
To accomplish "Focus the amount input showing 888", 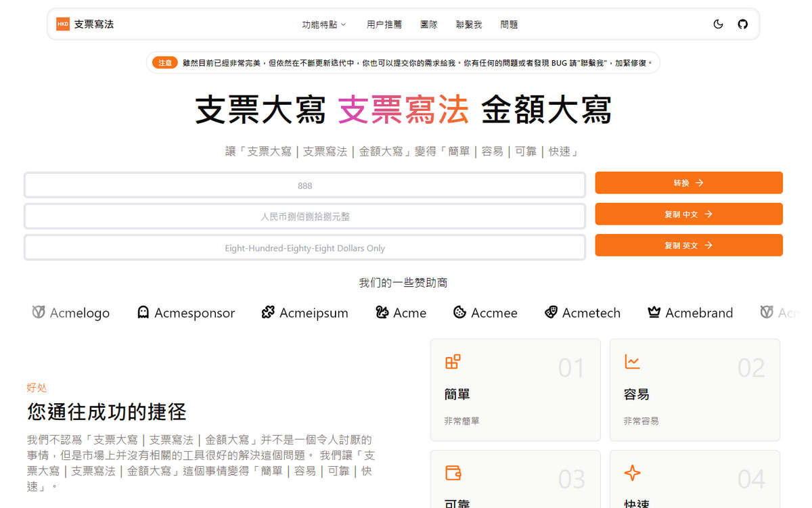I will point(304,185).
